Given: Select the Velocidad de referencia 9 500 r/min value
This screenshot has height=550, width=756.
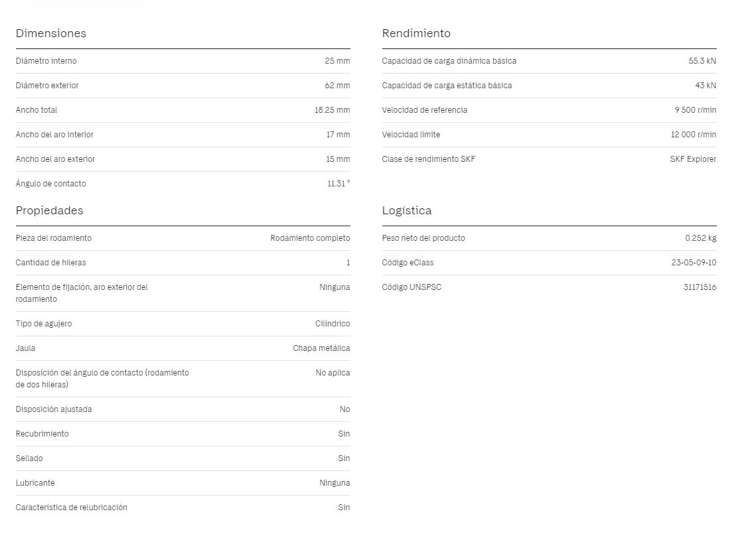Looking at the screenshot, I should click(695, 110).
